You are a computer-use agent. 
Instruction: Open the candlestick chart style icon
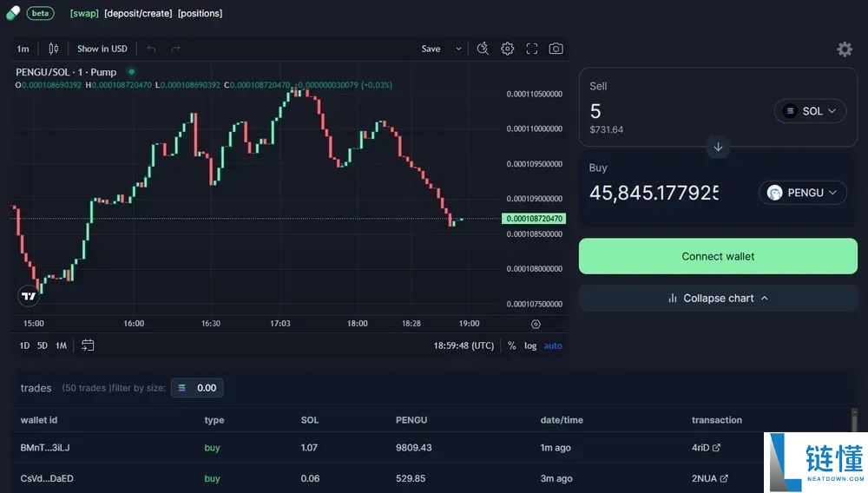point(53,49)
